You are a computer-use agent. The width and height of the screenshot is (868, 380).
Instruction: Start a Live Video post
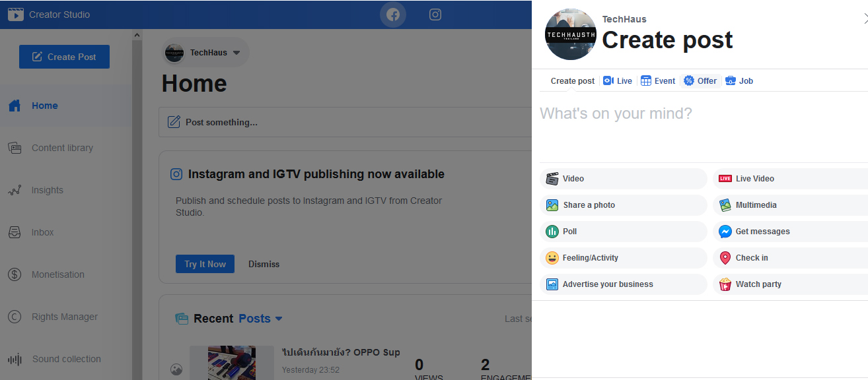[789, 179]
